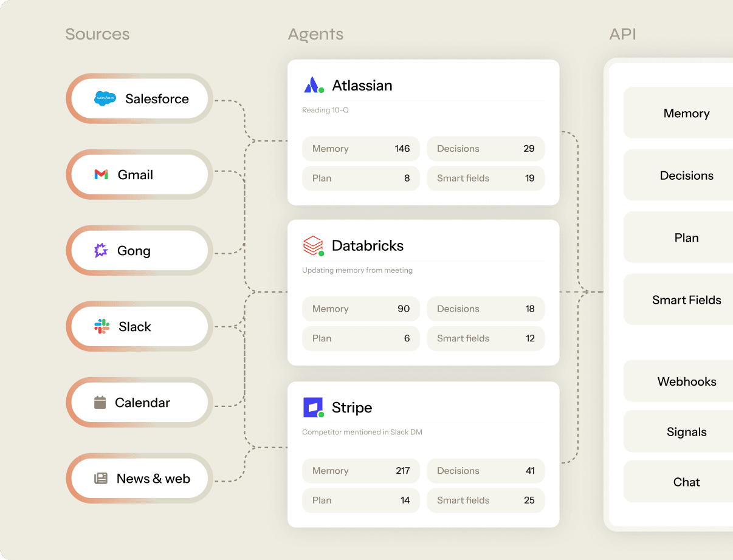Select the Gong source pill

[139, 251]
